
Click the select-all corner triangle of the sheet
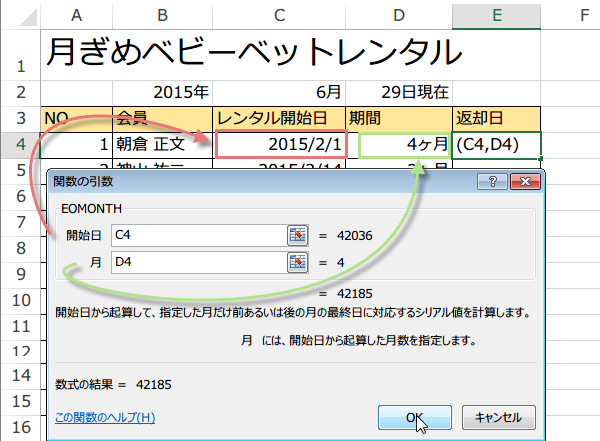click(28, 17)
